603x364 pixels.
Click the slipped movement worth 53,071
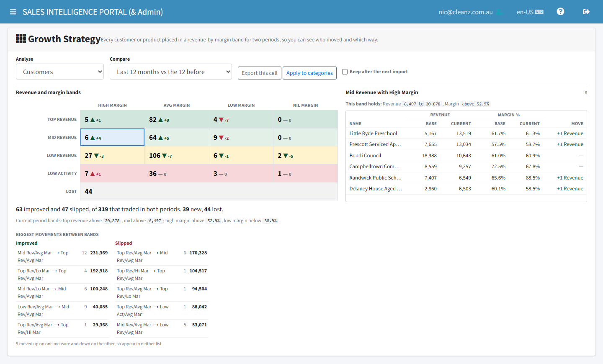click(x=162, y=328)
